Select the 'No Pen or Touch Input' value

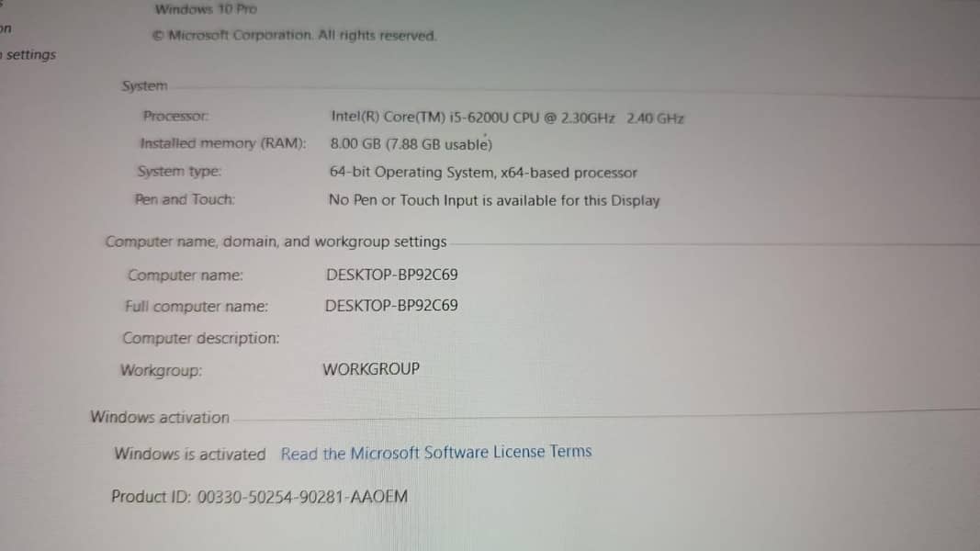click(494, 200)
